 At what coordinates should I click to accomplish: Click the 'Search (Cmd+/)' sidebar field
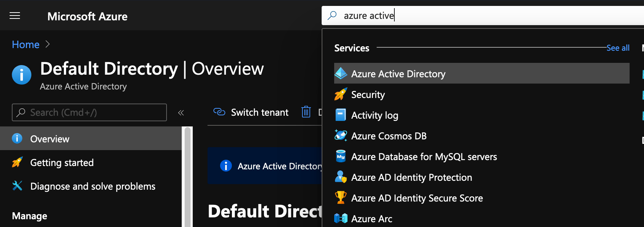point(89,112)
